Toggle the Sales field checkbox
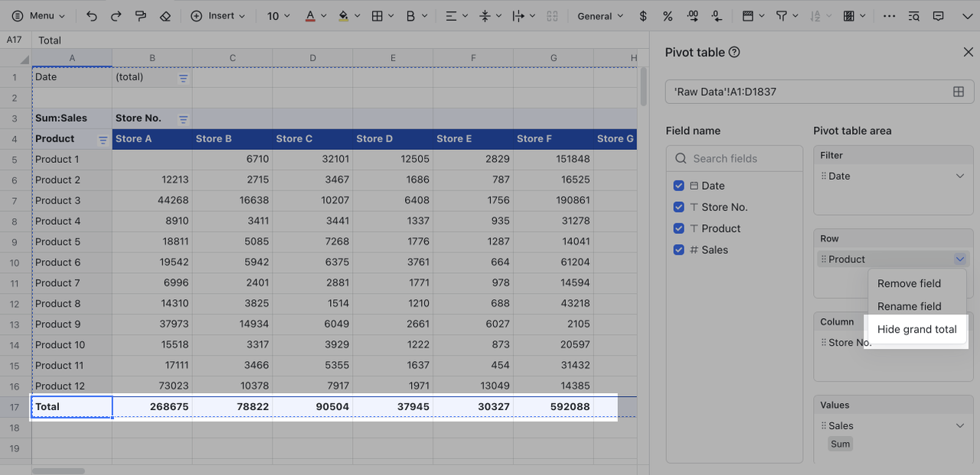 click(x=678, y=250)
